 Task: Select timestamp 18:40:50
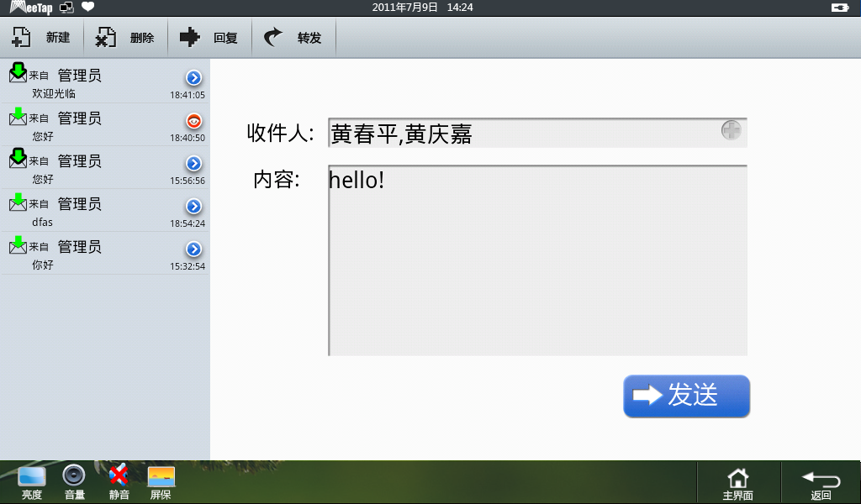pyautogui.click(x=188, y=138)
